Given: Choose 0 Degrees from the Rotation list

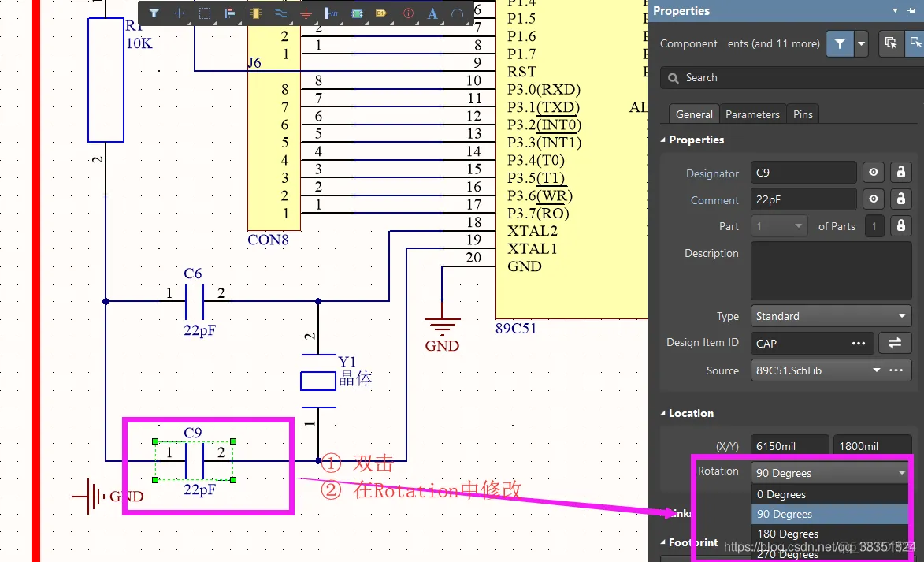Looking at the screenshot, I should click(829, 494).
